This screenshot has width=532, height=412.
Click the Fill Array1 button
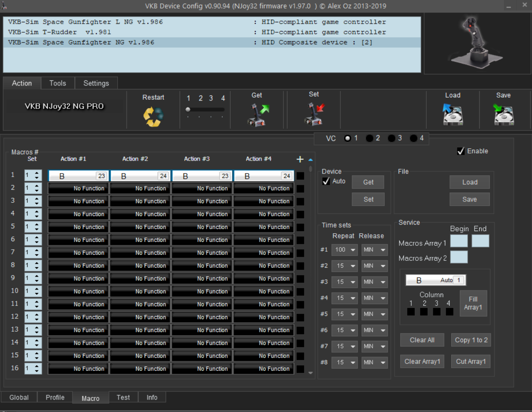(473, 303)
